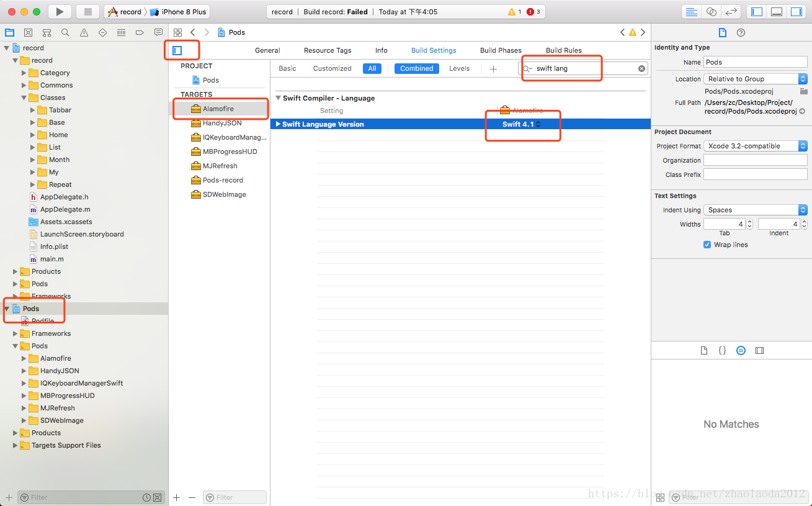Toggle the Navigator pane visibility
812x506 pixels.
tap(756, 12)
